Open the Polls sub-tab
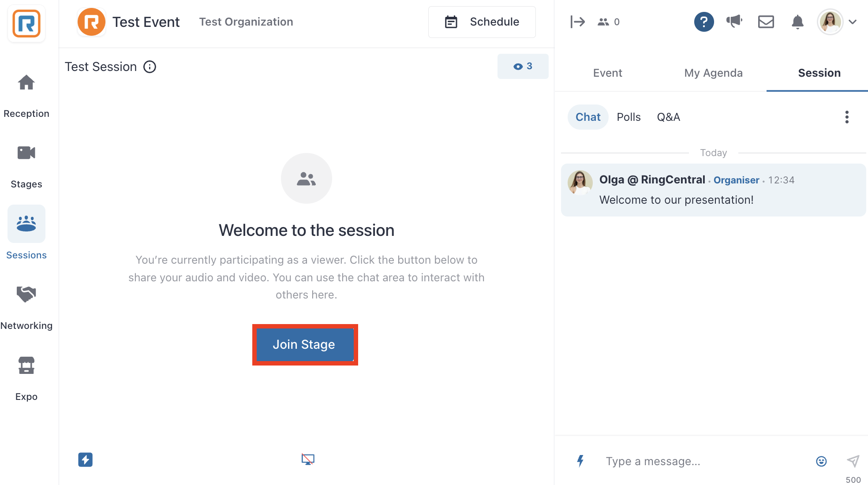 click(x=629, y=117)
